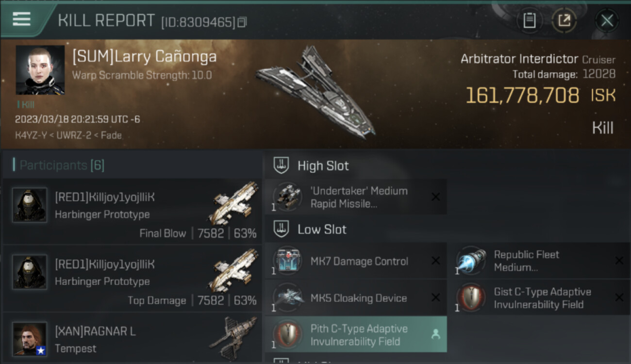Open the hamburger menu icon
Screen dimensions: 631x364
pos(21,19)
